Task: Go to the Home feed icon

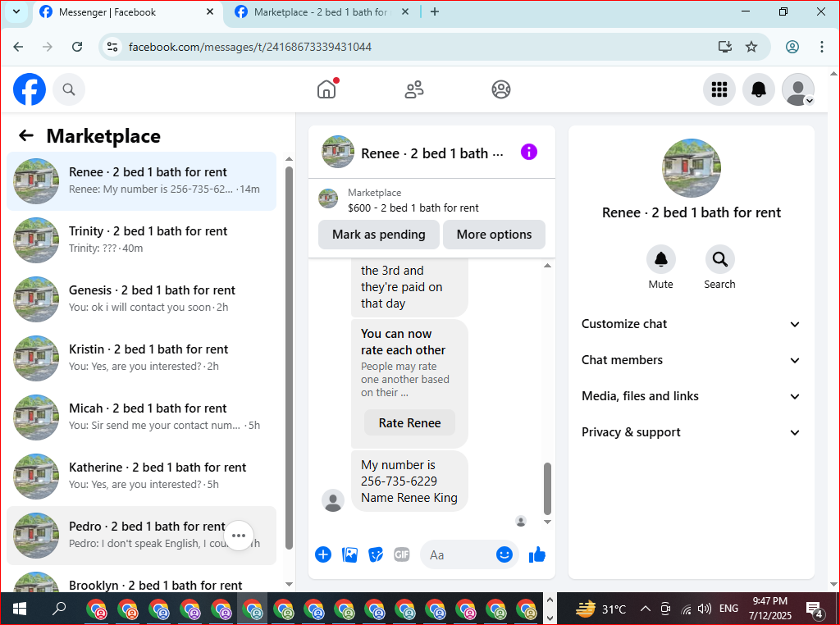Action: 326,89
